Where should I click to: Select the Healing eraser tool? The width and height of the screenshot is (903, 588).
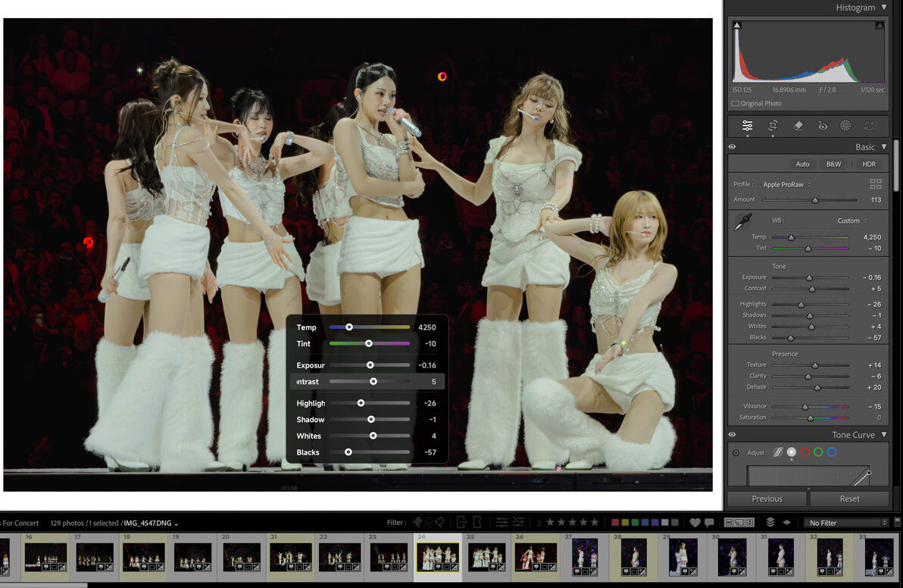798,126
